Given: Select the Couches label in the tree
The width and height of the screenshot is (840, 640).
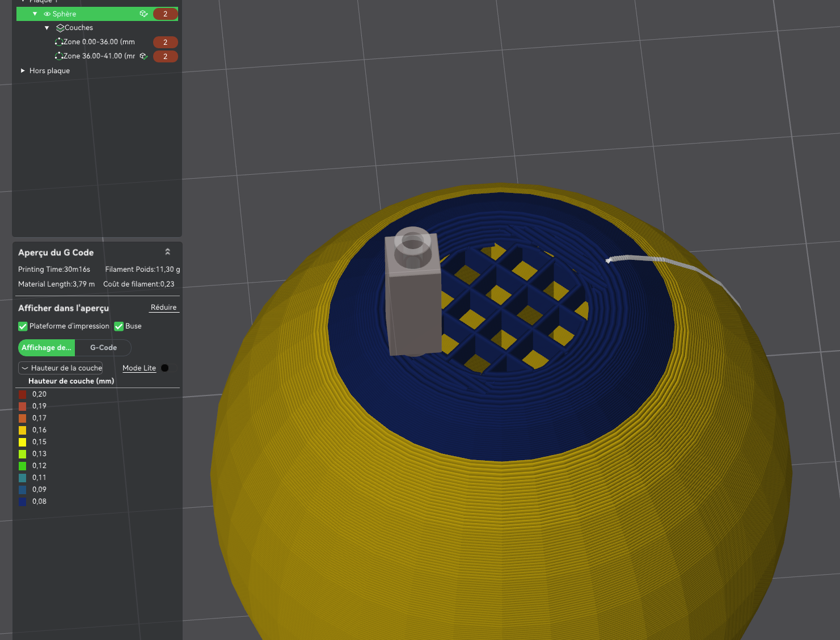Looking at the screenshot, I should coord(79,28).
